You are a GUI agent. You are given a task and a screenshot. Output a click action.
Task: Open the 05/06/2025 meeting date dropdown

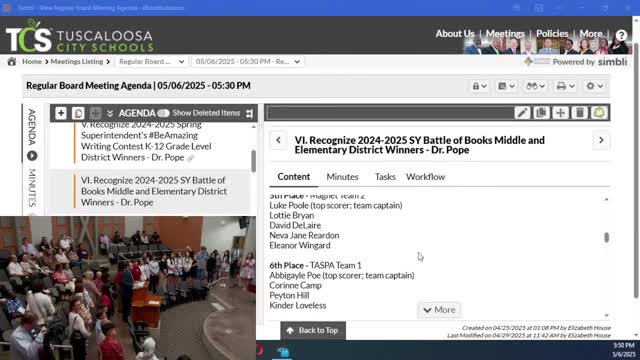pos(247,62)
